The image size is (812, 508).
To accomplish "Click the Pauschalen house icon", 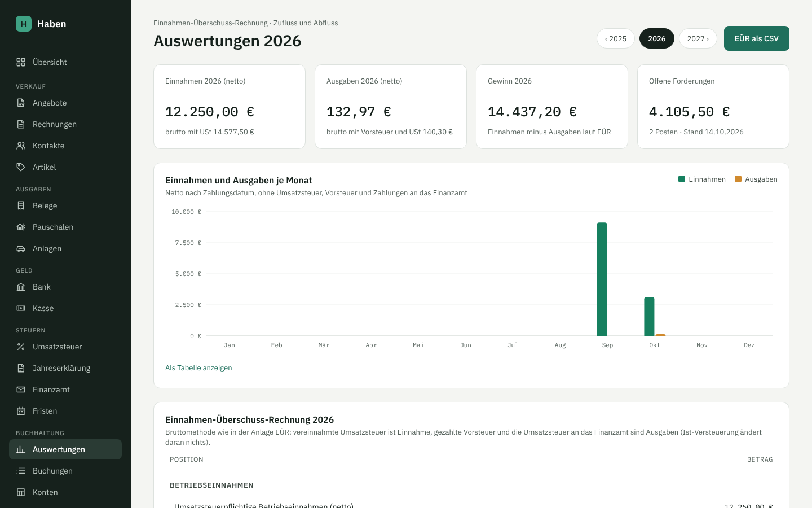I will pyautogui.click(x=21, y=227).
